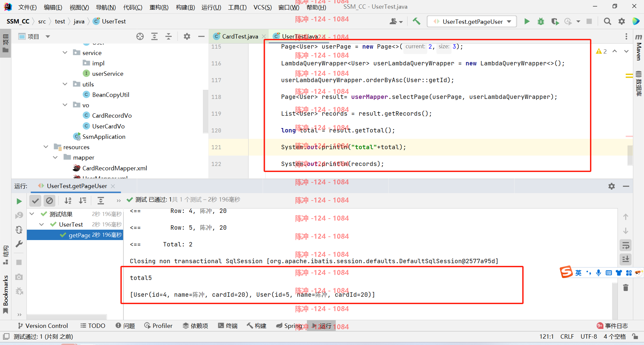
Task: Click the project tree scrollbar
Action: pyautogui.click(x=205, y=111)
